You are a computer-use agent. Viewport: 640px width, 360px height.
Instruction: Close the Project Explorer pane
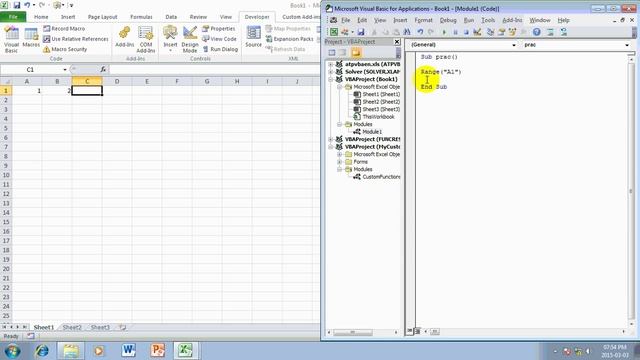click(x=397, y=42)
